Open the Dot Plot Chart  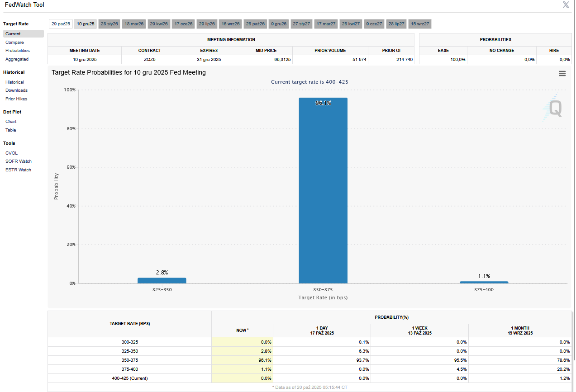click(x=11, y=122)
